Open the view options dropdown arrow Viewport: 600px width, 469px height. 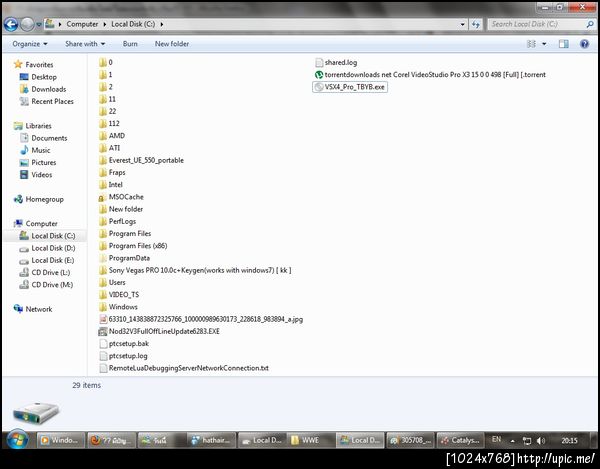coord(544,44)
